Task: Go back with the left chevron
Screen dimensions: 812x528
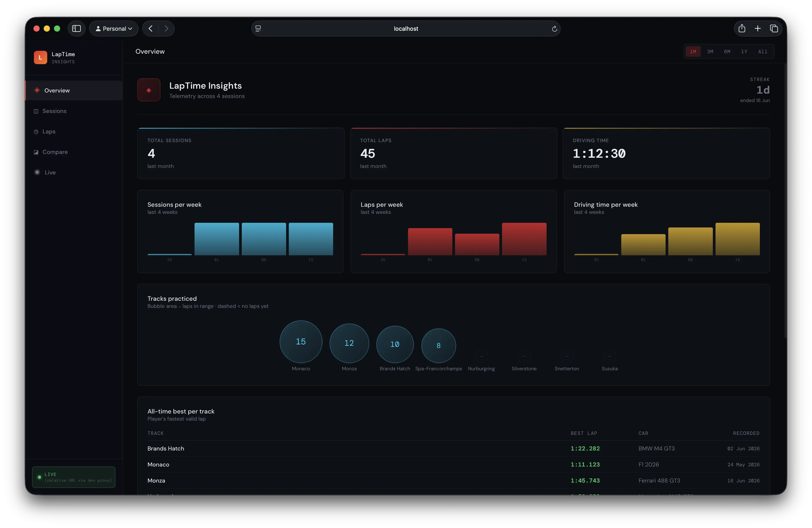Action: (150, 29)
